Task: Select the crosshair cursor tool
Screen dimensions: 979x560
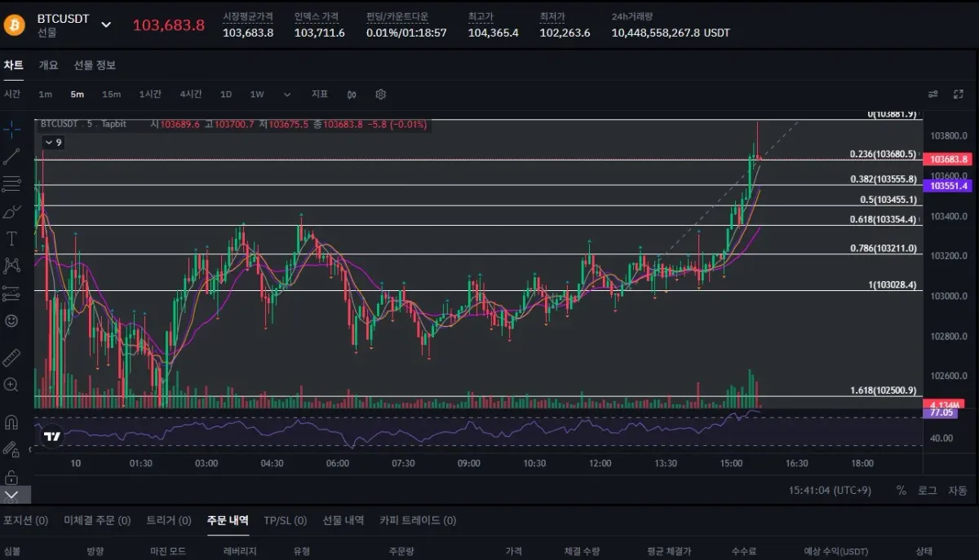Action: (x=11, y=130)
